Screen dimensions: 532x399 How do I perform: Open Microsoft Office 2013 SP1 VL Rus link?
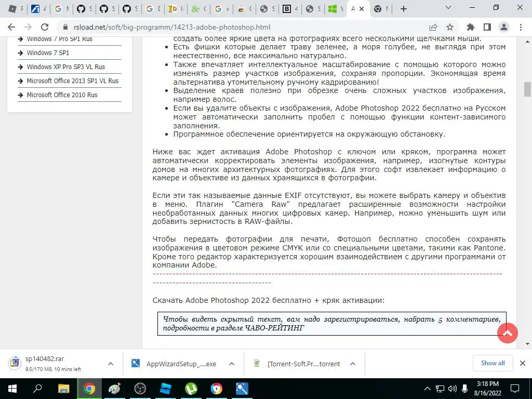point(73,81)
